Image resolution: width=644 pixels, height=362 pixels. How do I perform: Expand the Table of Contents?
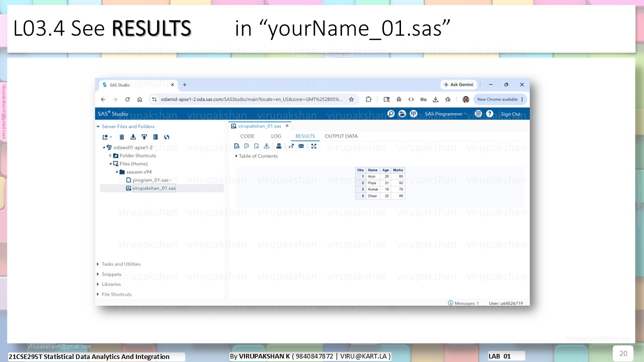[x=236, y=156]
